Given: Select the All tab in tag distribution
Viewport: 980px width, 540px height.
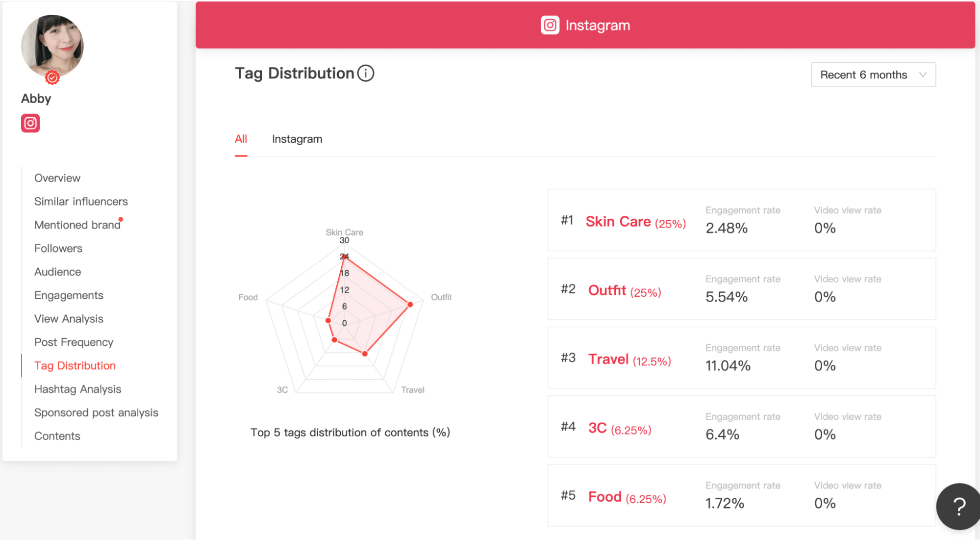Looking at the screenshot, I should 241,139.
